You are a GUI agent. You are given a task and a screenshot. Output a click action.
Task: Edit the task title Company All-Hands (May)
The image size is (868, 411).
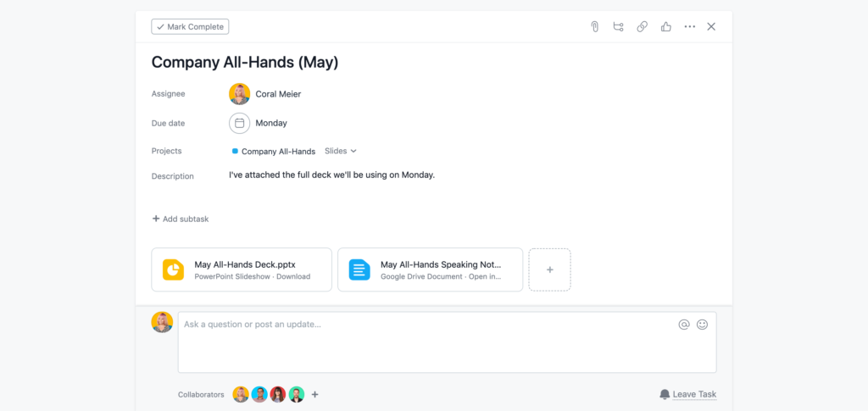point(245,62)
